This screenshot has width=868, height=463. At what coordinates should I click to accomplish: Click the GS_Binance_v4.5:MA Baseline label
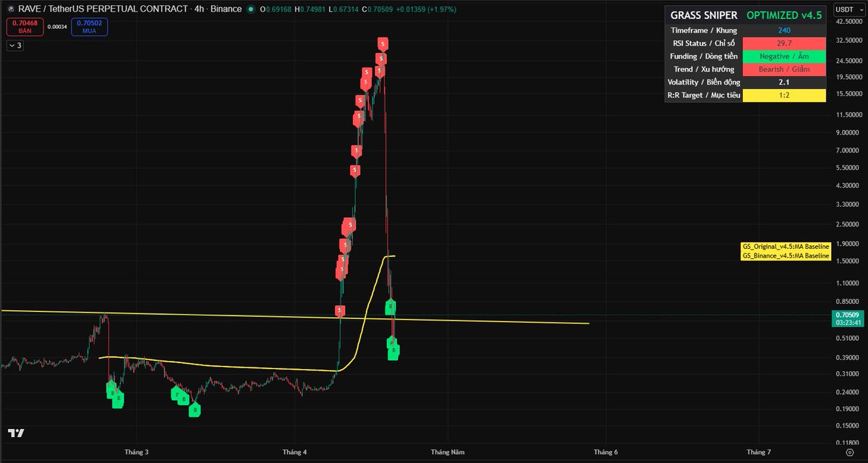[786, 256]
